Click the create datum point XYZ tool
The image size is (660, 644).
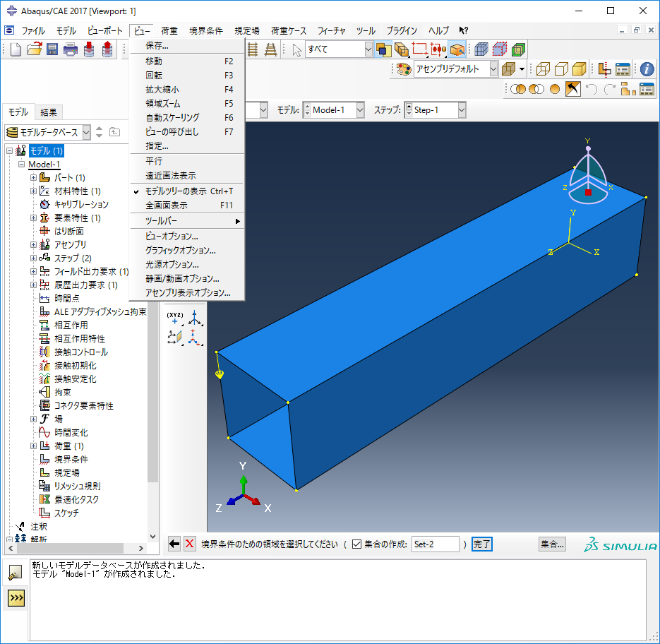[175, 318]
